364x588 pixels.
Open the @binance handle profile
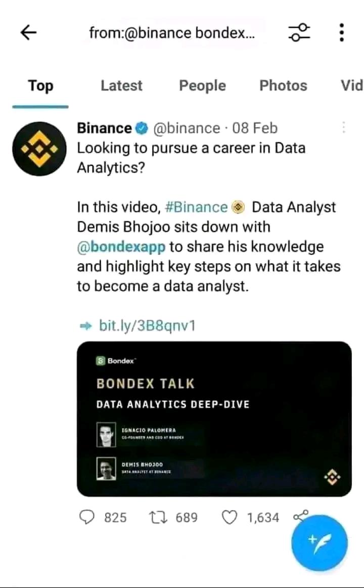[x=186, y=129]
